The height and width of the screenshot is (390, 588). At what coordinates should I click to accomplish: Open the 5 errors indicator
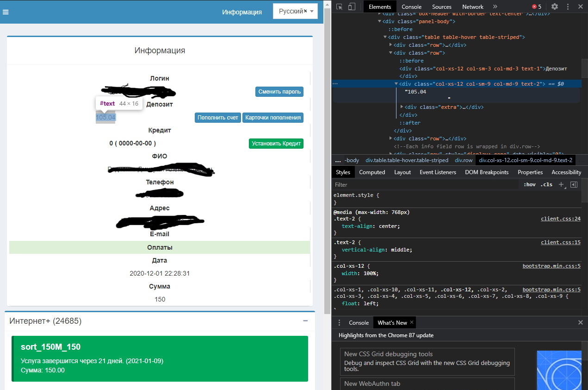537,6
